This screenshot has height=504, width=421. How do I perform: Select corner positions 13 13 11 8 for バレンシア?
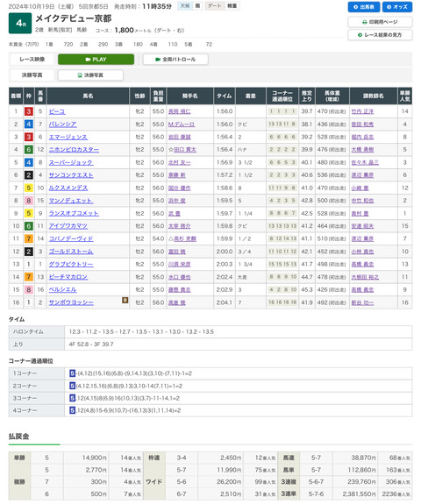(x=282, y=124)
